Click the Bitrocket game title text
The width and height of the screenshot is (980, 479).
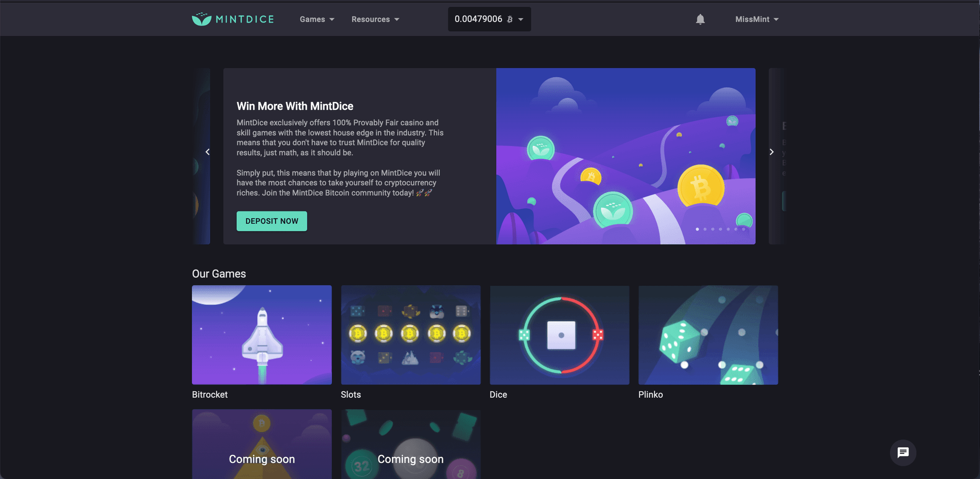pos(210,395)
